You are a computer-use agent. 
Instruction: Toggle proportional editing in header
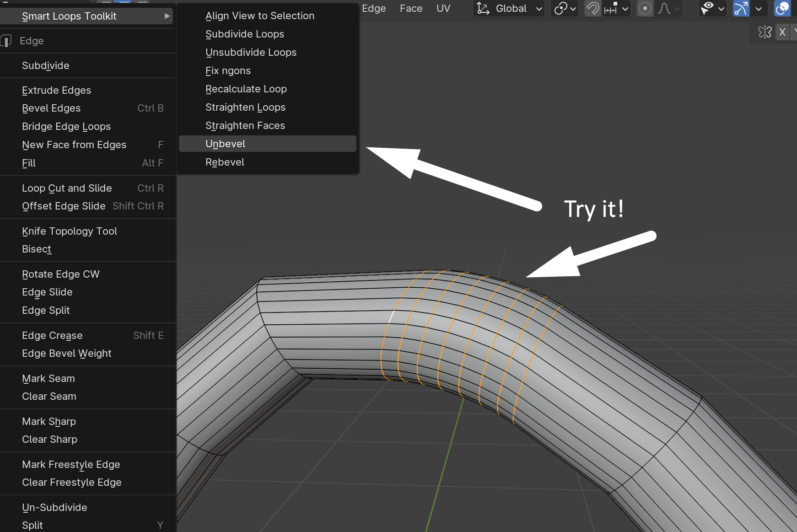click(645, 9)
